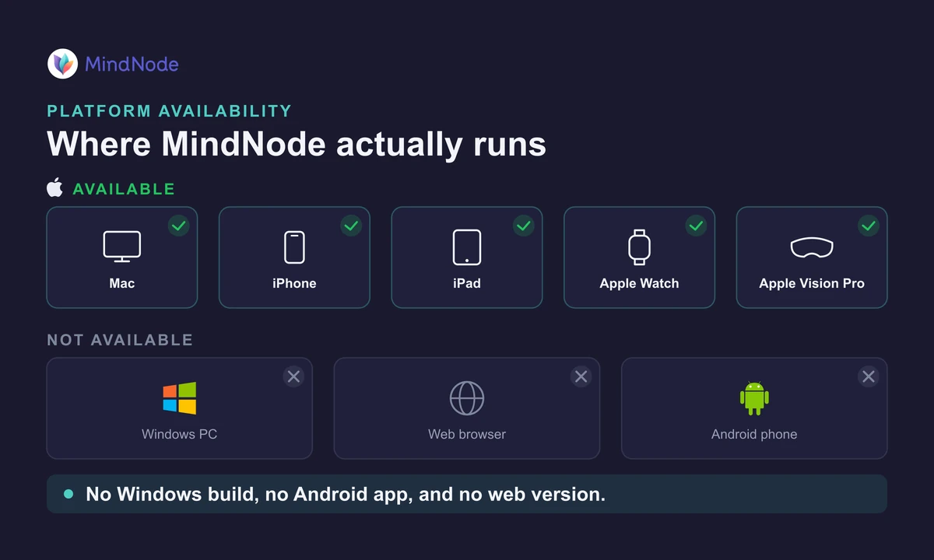Click the 'Android phone' label
The image size is (934, 560).
[754, 434]
